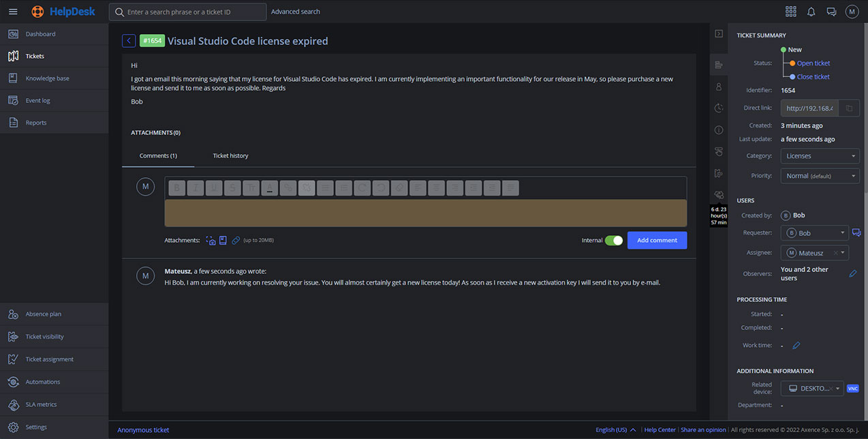Apply strikethrough in comment editor
Viewport: 868px width, 439px height.
pos(233,188)
